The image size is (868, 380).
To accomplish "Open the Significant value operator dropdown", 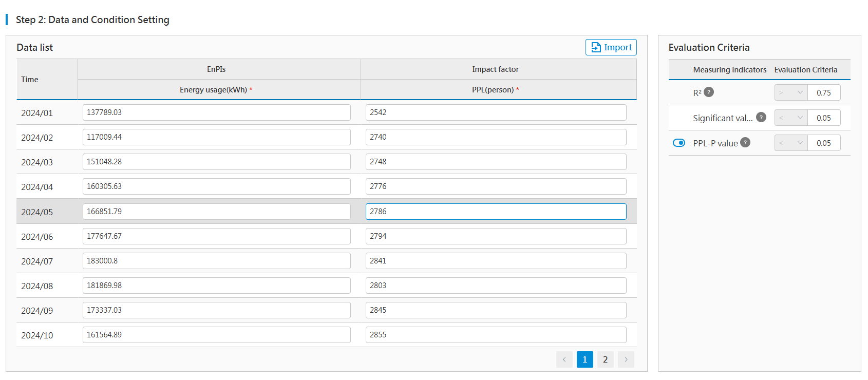I will (790, 118).
